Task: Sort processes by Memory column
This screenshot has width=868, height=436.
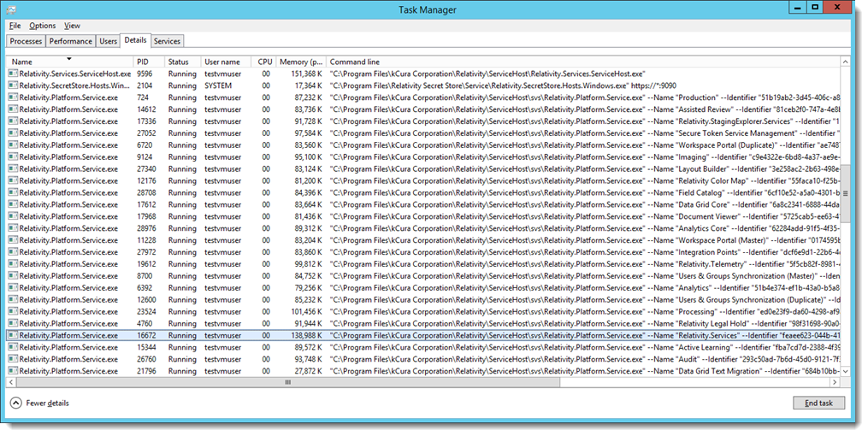Action: [301, 62]
